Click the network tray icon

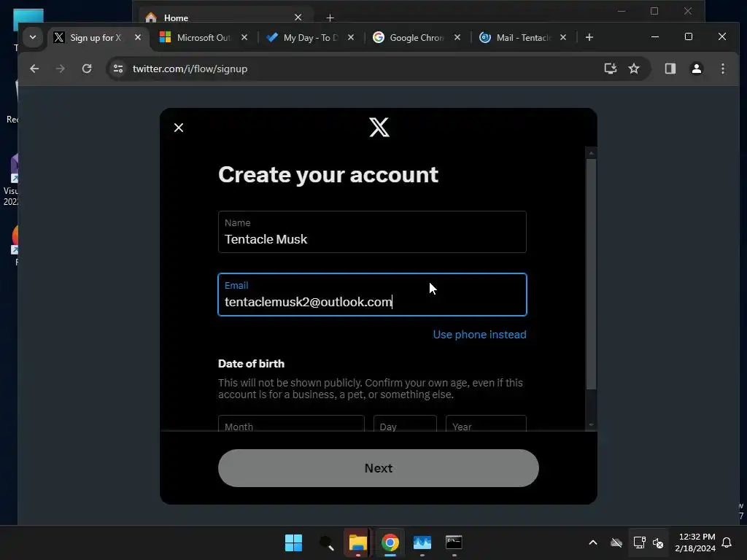(x=639, y=542)
